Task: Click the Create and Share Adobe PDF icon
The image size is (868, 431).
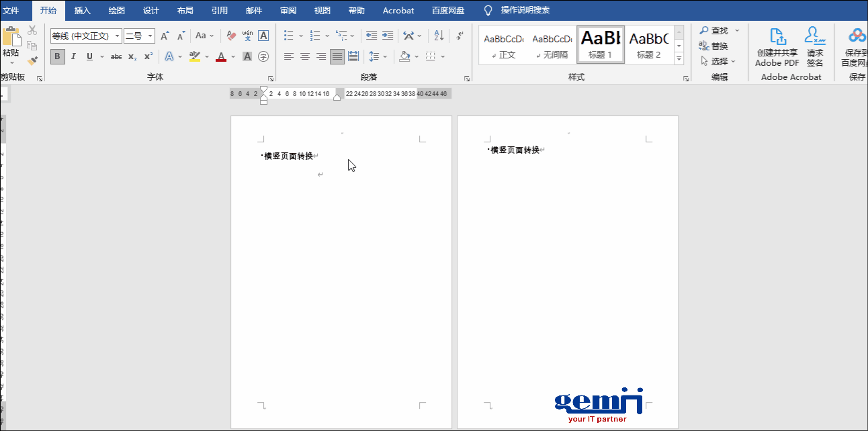Action: 777,47
